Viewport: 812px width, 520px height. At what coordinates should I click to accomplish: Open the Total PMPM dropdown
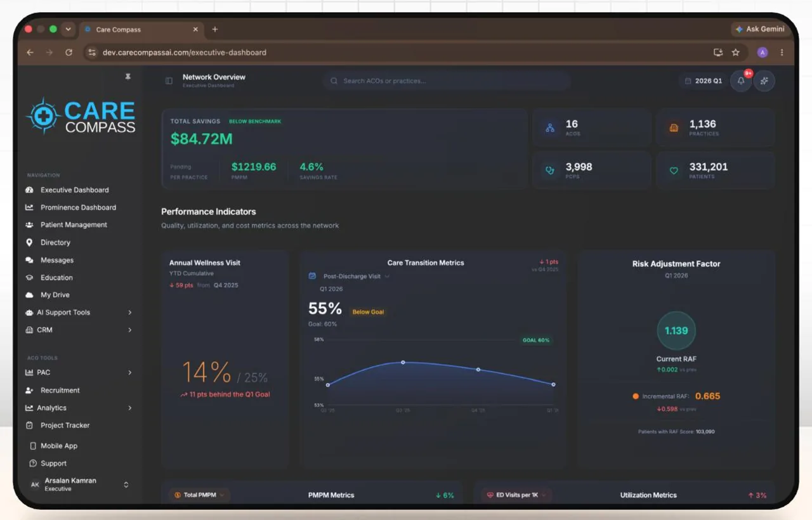pos(200,495)
